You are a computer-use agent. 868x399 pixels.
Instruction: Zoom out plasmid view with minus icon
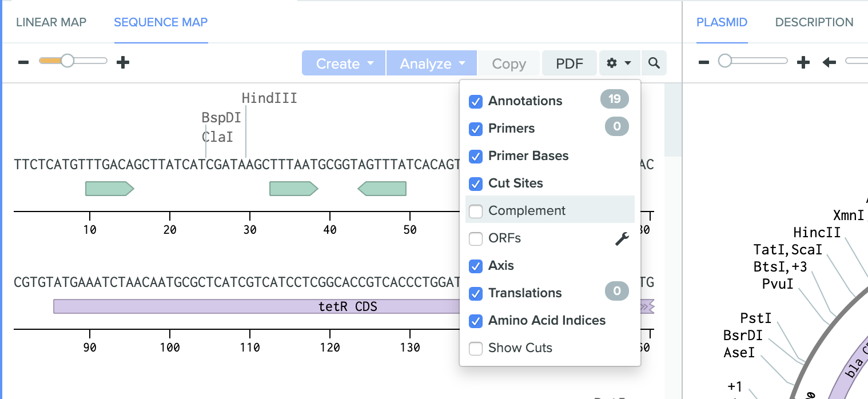[x=704, y=62]
